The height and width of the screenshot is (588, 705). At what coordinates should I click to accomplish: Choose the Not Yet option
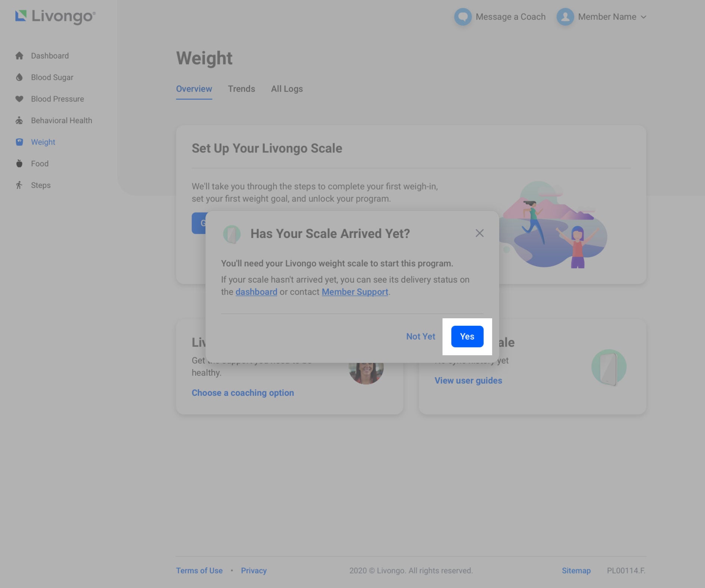click(420, 337)
